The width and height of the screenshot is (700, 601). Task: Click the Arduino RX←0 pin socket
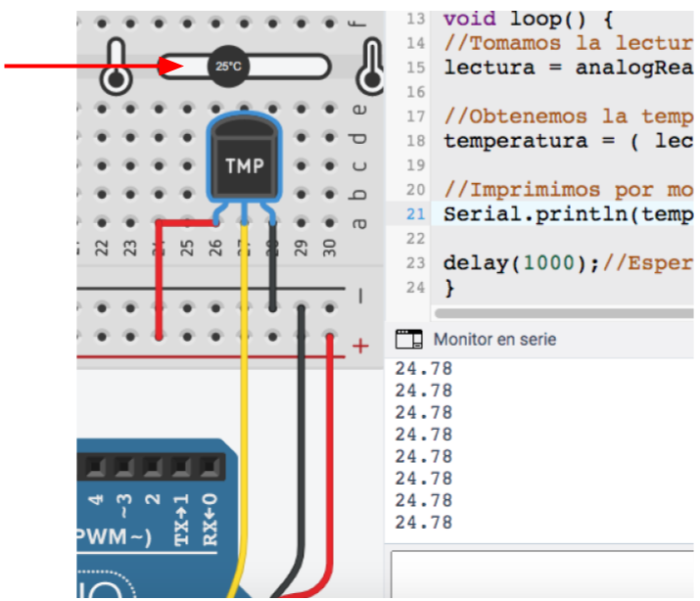(208, 467)
